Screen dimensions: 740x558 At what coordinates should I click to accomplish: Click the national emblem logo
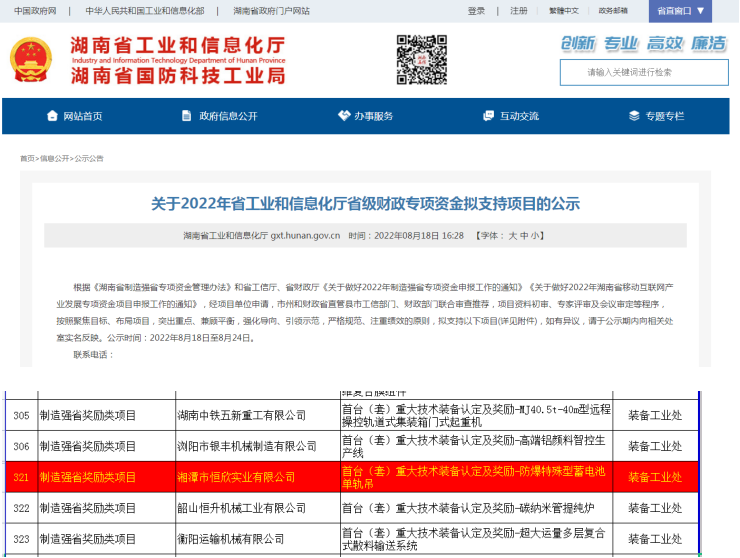[x=32, y=59]
